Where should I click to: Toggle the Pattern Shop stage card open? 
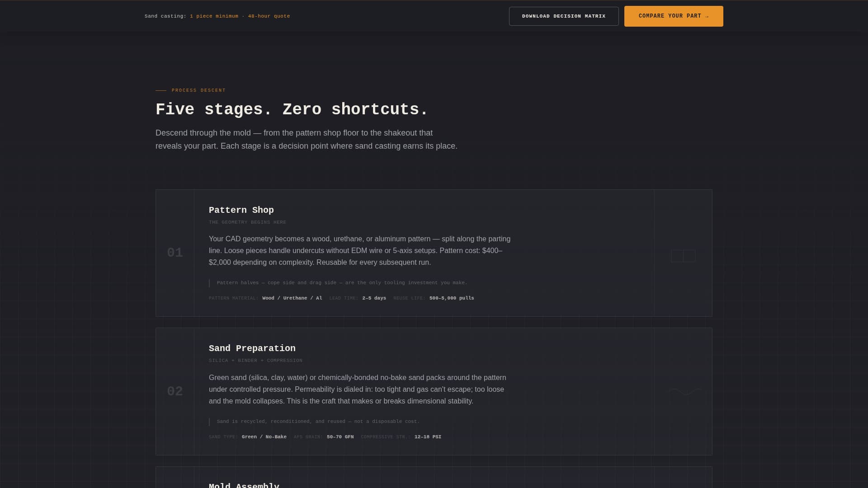[241, 210]
